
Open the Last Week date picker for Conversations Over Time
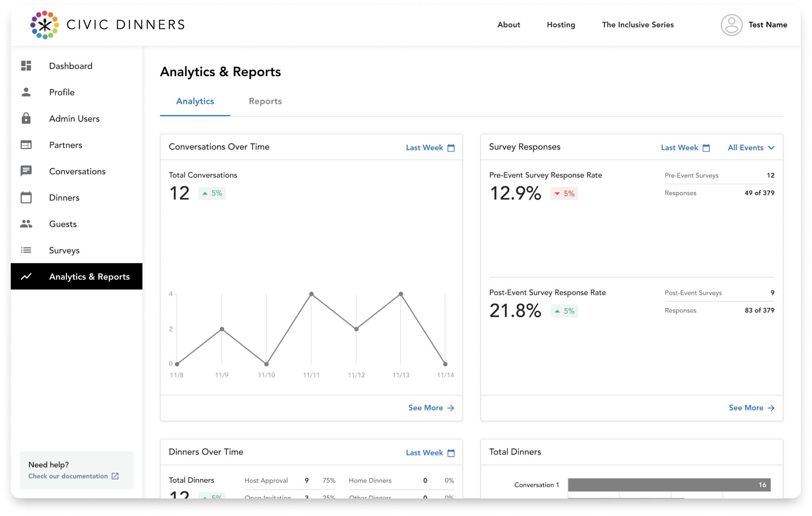pyautogui.click(x=430, y=148)
